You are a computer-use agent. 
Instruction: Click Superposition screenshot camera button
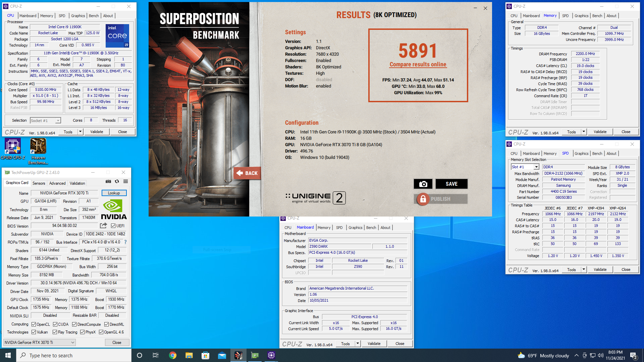pos(423,184)
